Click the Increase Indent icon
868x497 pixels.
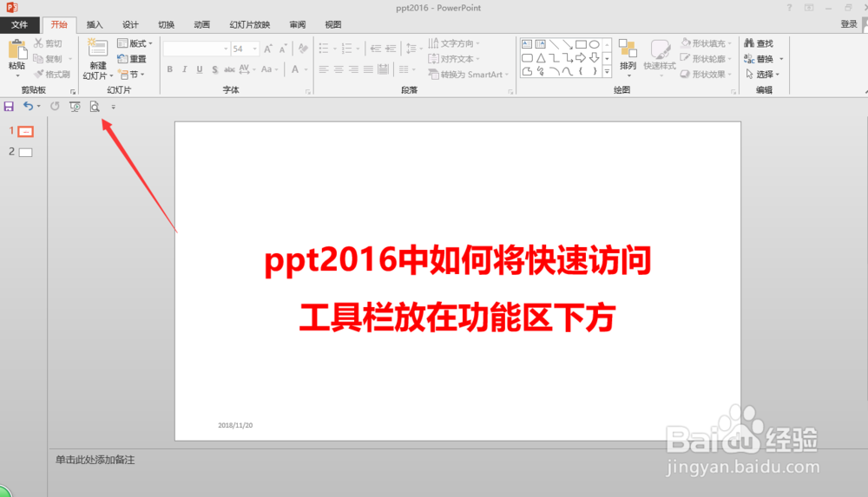point(391,49)
